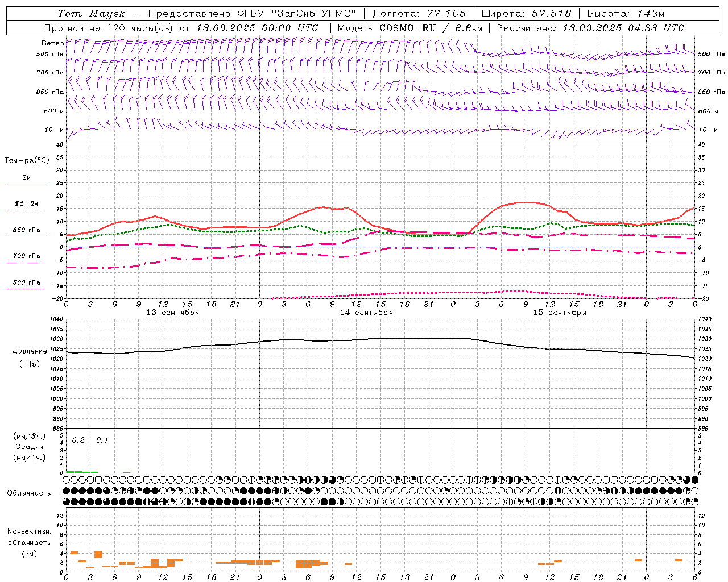The height and width of the screenshot is (582, 728).
Task: Click the (км) unit of the convective panel
Action: click(x=29, y=554)
